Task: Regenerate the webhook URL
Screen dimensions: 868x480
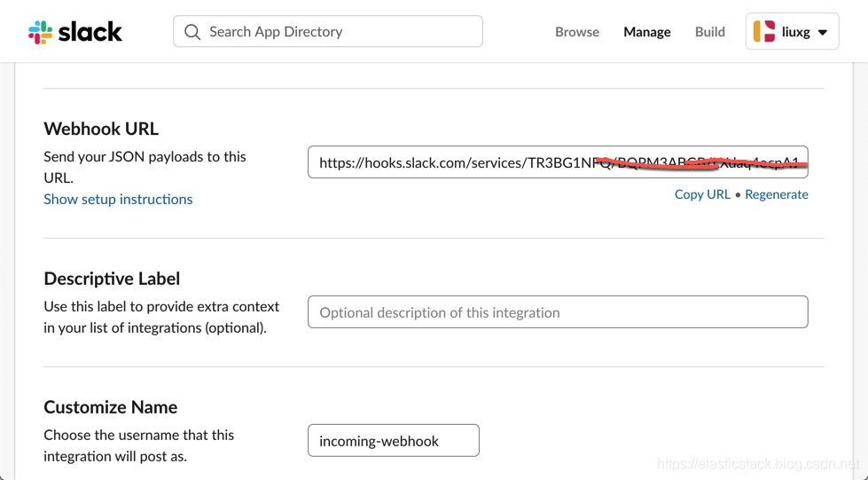Action: pyautogui.click(x=776, y=194)
